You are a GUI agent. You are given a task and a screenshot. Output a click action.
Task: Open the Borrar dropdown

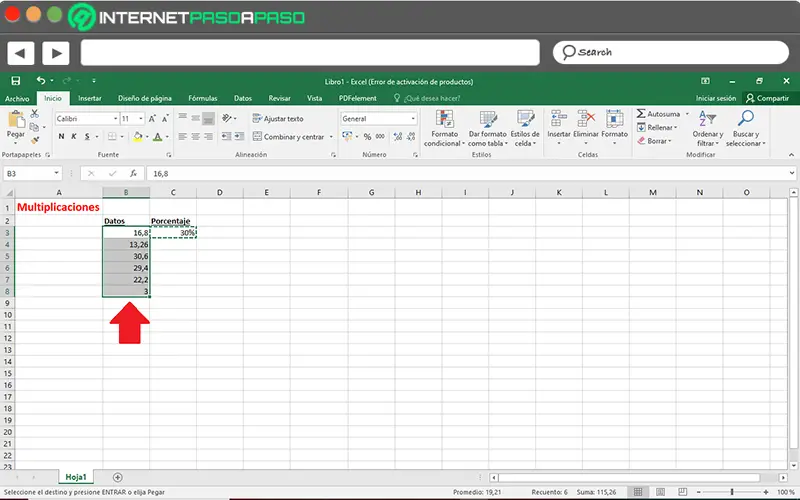[x=655, y=141]
